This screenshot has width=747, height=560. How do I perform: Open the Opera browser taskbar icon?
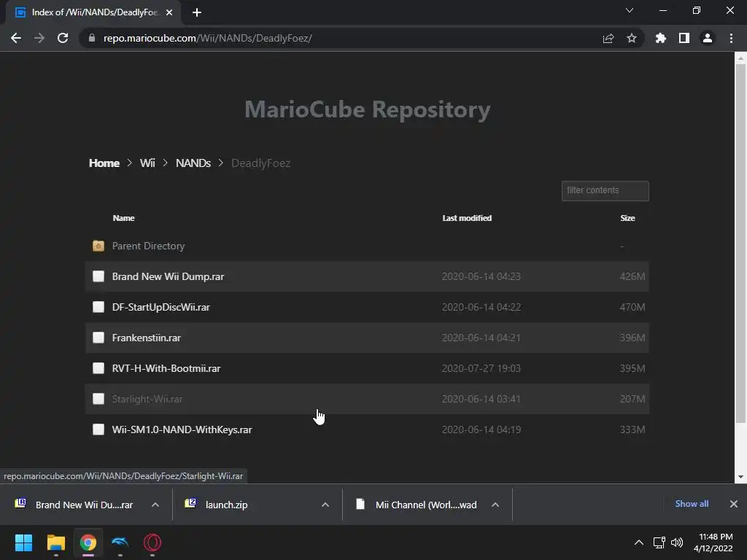pos(152,542)
